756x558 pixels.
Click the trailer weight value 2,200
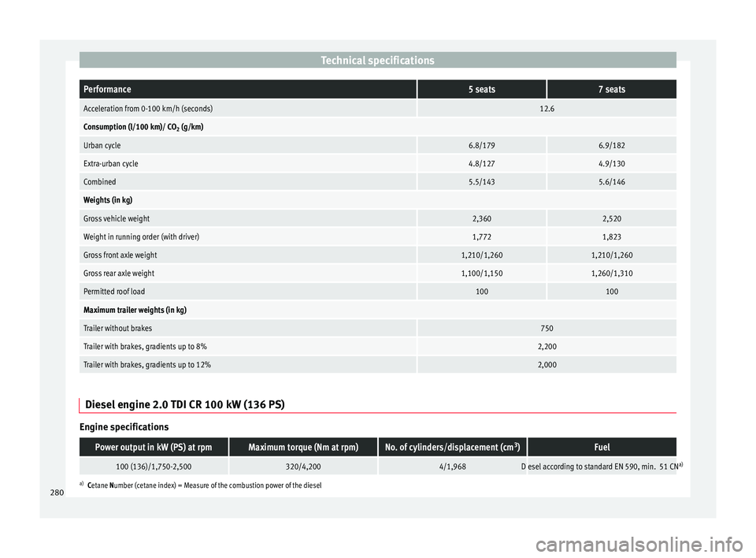pos(546,347)
